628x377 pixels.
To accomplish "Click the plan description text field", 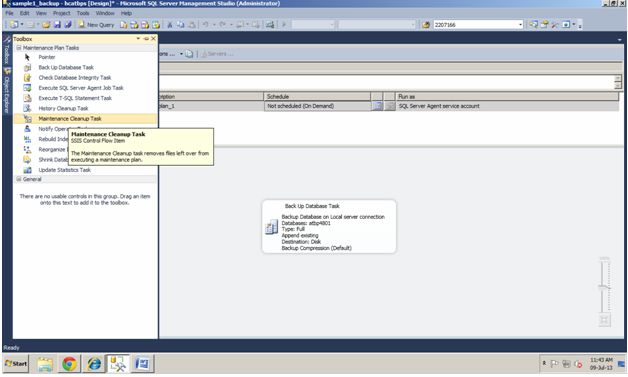I will click(386, 82).
